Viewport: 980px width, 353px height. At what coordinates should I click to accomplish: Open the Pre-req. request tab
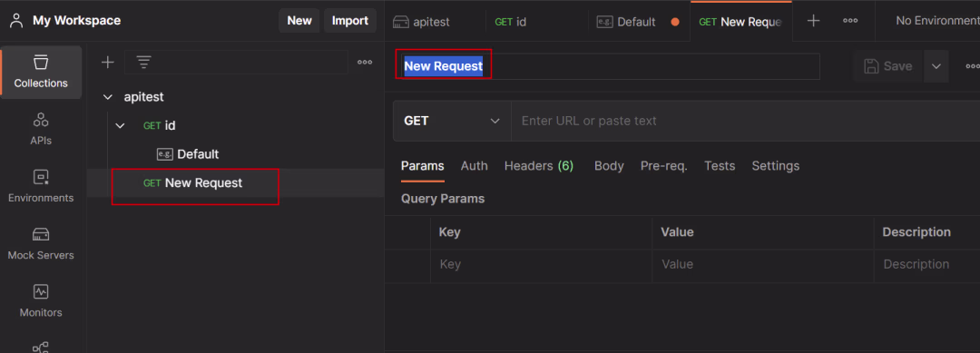coord(663,166)
